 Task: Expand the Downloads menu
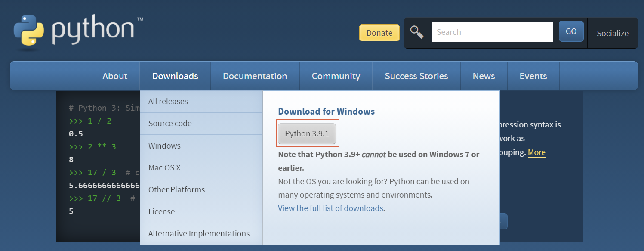(175, 76)
